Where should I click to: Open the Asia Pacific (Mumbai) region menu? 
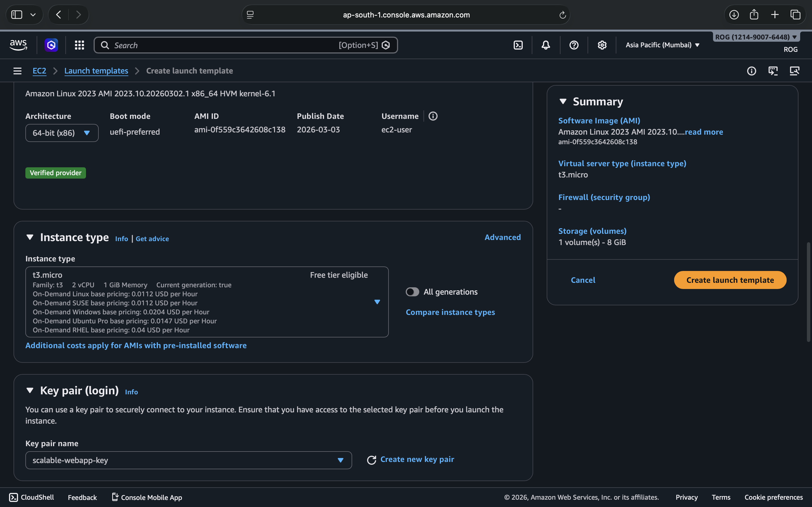[662, 45]
